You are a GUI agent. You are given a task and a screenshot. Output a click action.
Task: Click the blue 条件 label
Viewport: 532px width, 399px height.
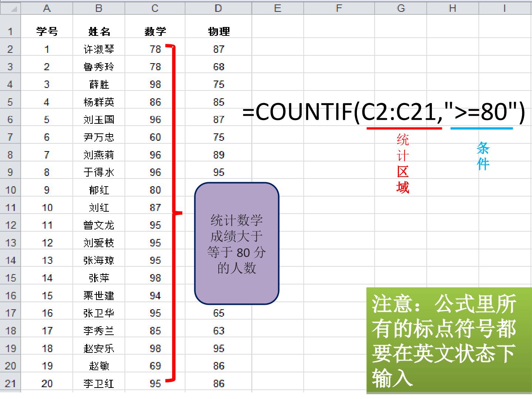point(482,156)
